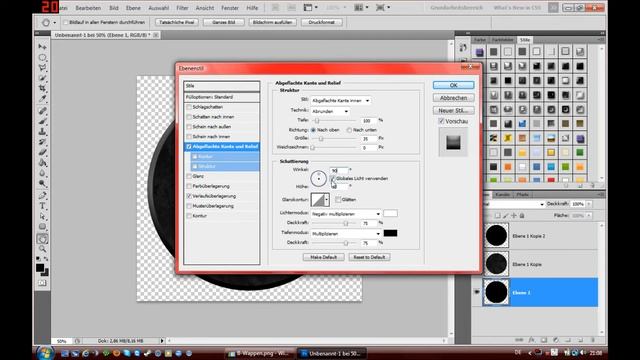Screen dimensions: 640x360
Task: Enable the Glätten checkbox
Action: coord(338,200)
